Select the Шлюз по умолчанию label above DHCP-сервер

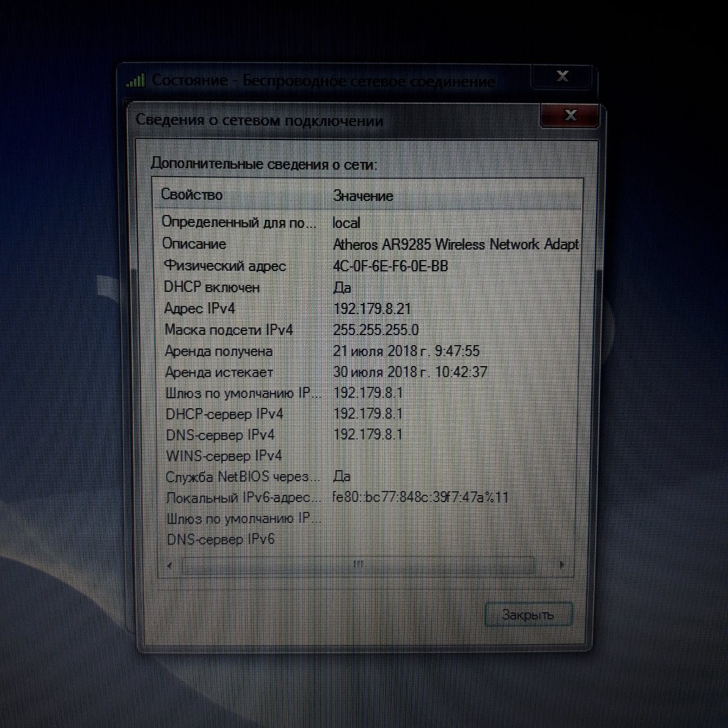pos(243,393)
